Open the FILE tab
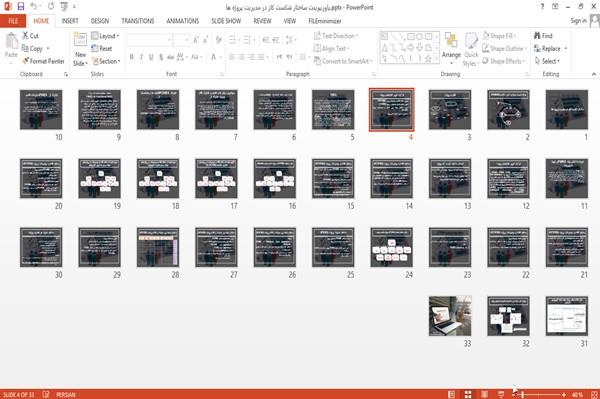600x399 pixels. [x=13, y=21]
